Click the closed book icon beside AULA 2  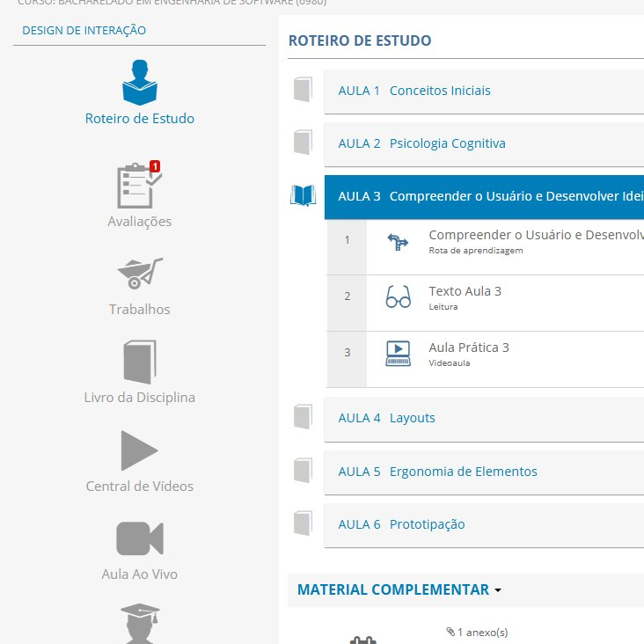(x=304, y=143)
